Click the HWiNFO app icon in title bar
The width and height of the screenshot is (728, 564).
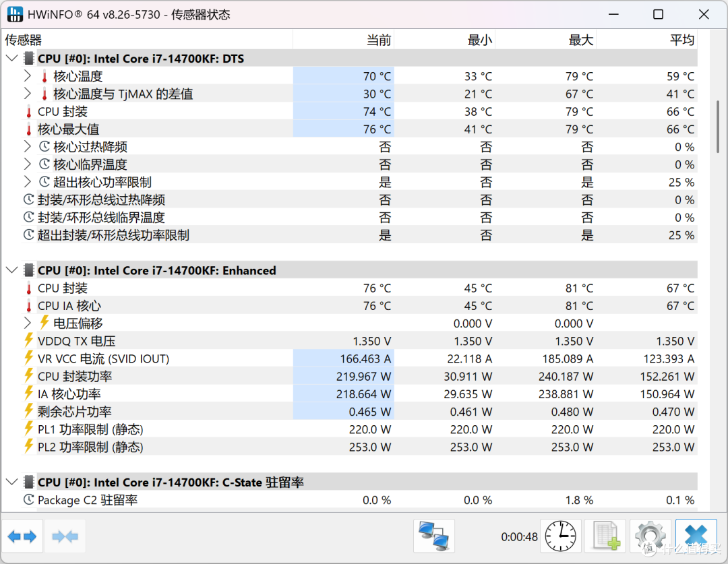14,14
